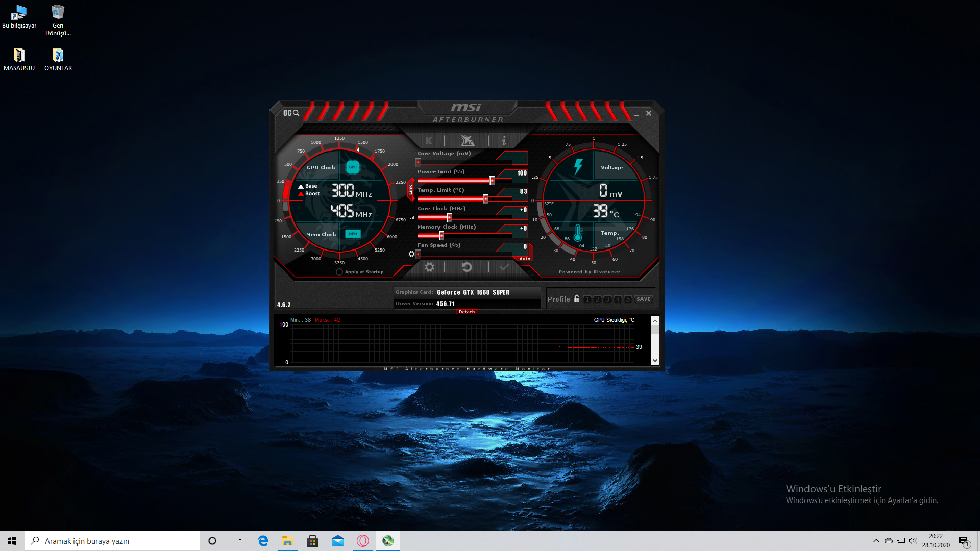Screen dimensions: 980x551
Task: Open the network icon in system tray
Action: pyautogui.click(x=901, y=541)
